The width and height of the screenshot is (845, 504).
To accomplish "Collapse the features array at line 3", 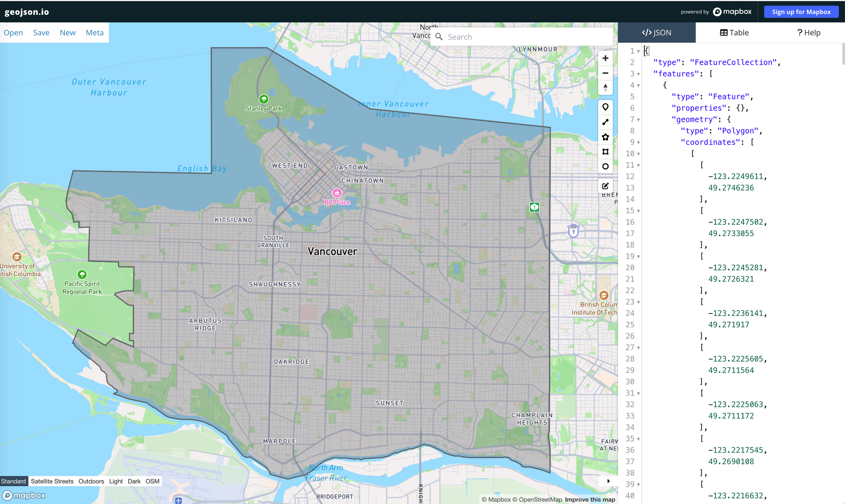I will pyautogui.click(x=638, y=74).
